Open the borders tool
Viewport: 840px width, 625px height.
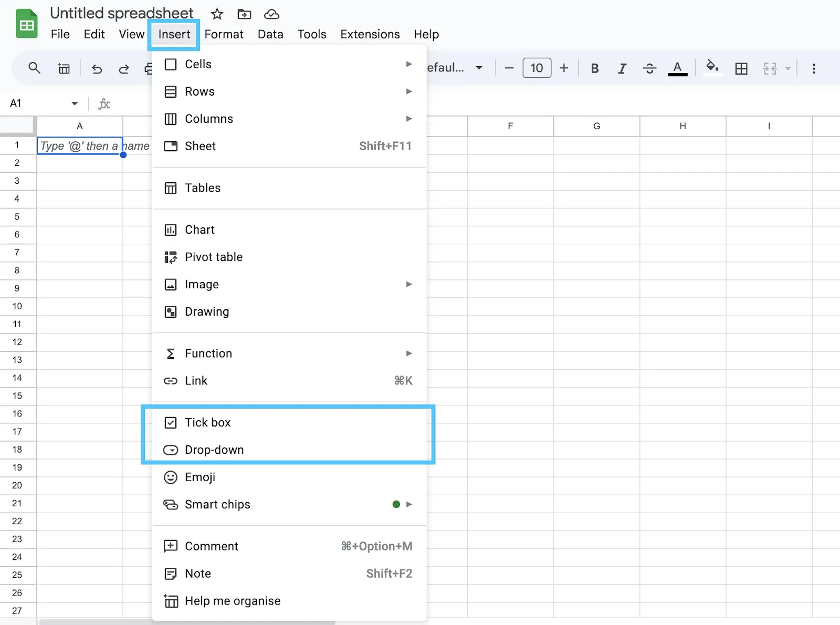click(x=741, y=68)
